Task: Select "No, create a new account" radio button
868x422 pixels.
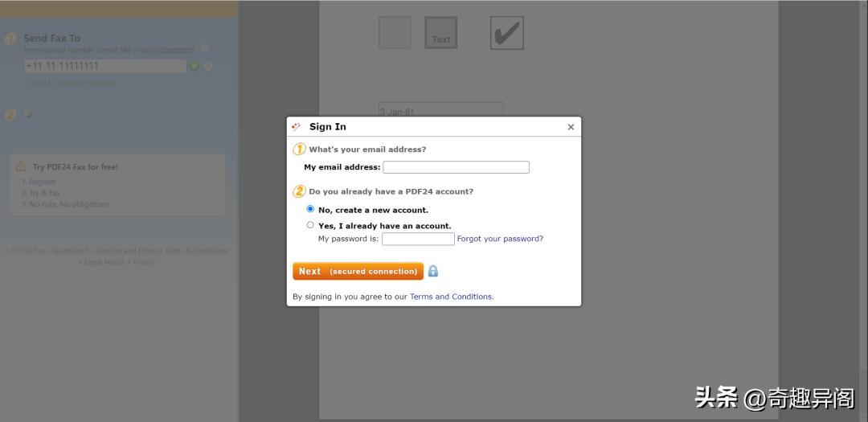Action: click(x=310, y=209)
